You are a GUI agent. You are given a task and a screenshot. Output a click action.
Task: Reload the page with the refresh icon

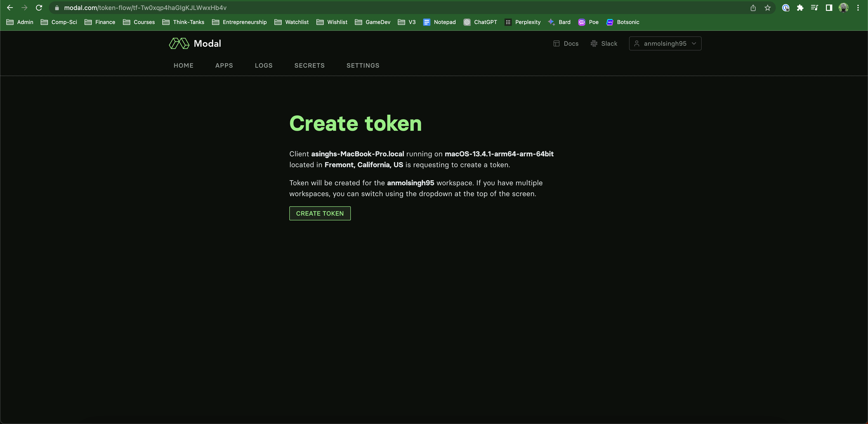[x=39, y=8]
